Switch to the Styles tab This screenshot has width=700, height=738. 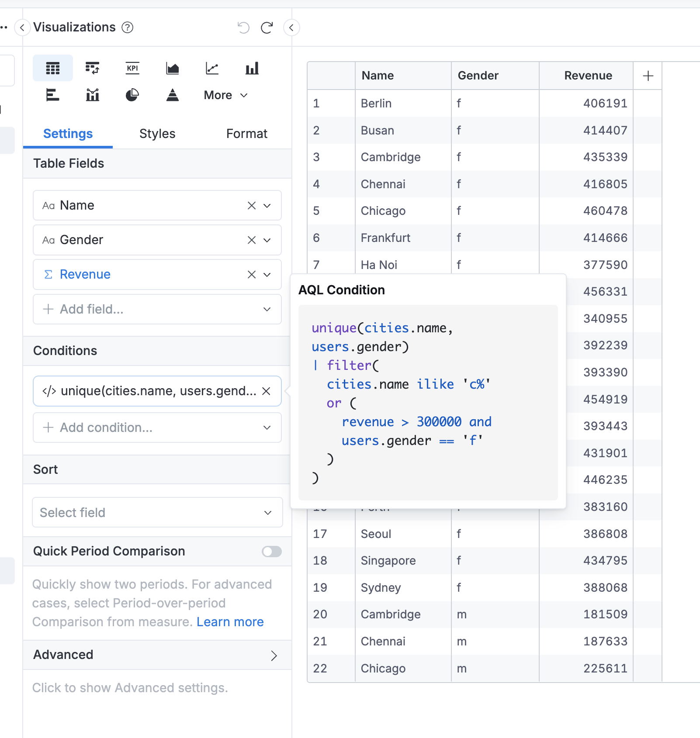[157, 134]
